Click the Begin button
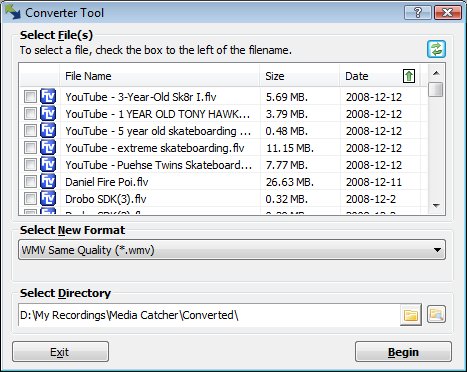467x372 pixels. point(403,352)
